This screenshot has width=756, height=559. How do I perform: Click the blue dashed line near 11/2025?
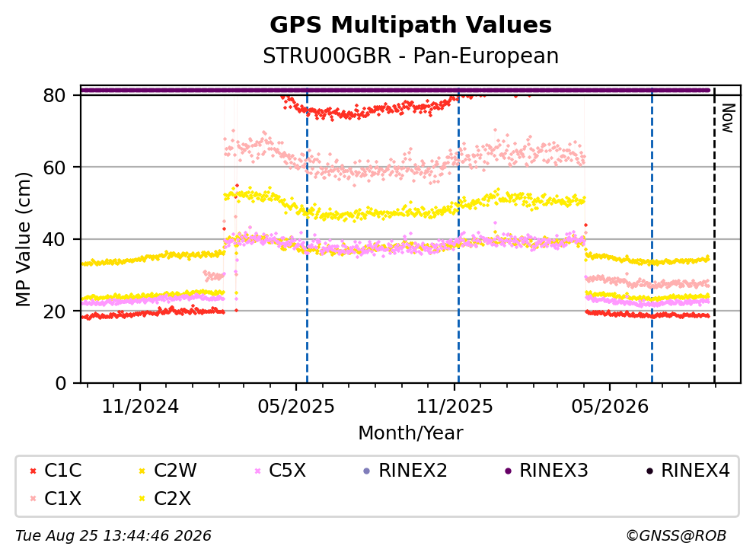click(458, 235)
